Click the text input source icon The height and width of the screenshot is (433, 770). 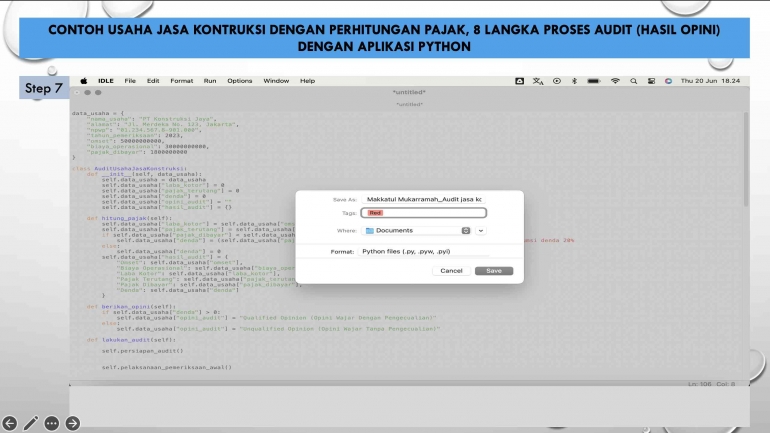538,81
